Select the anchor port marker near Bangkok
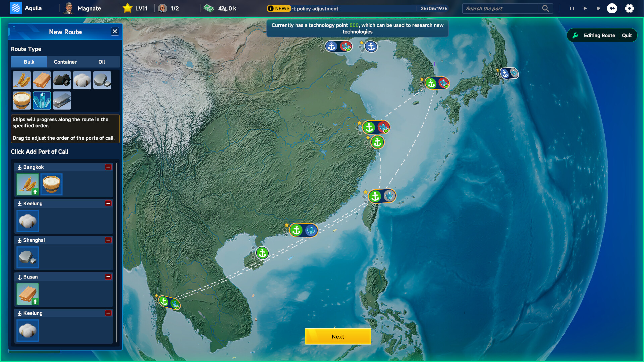The height and width of the screenshot is (362, 644). click(163, 301)
